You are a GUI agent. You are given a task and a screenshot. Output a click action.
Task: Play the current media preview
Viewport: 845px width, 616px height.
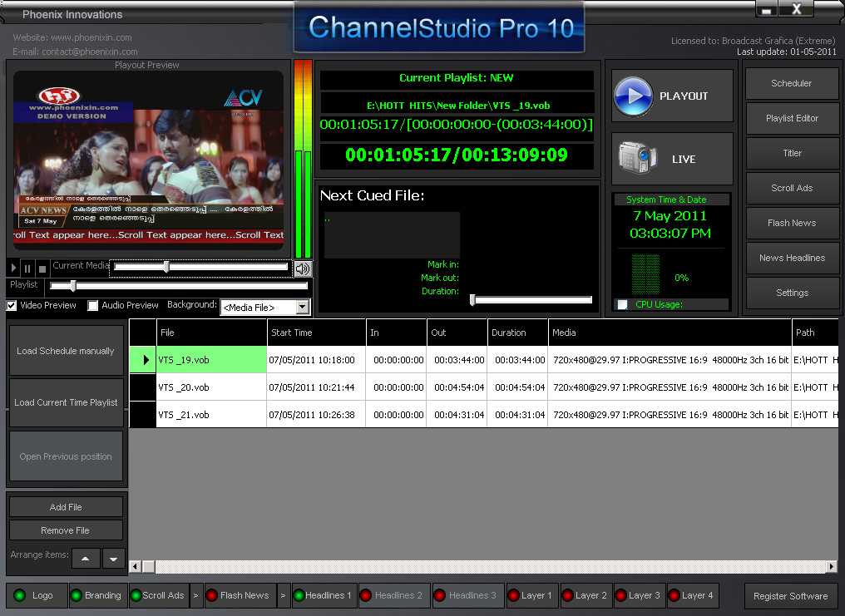click(13, 269)
